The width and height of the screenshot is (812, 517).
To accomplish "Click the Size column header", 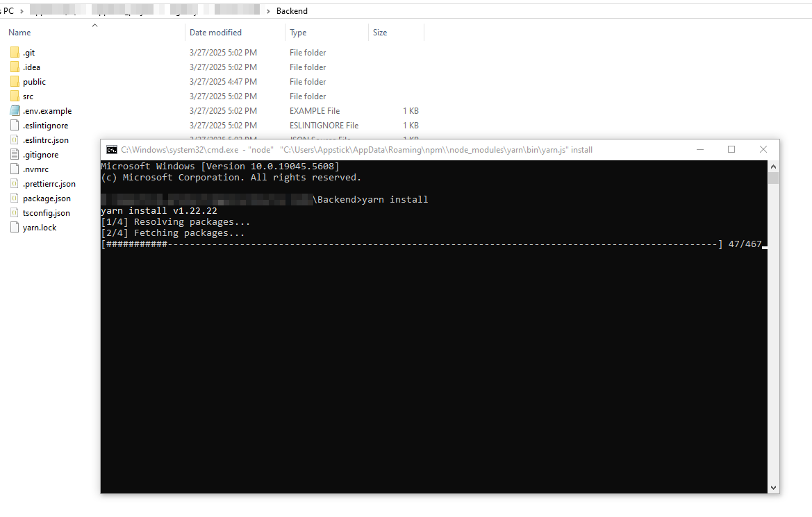I will tap(380, 33).
